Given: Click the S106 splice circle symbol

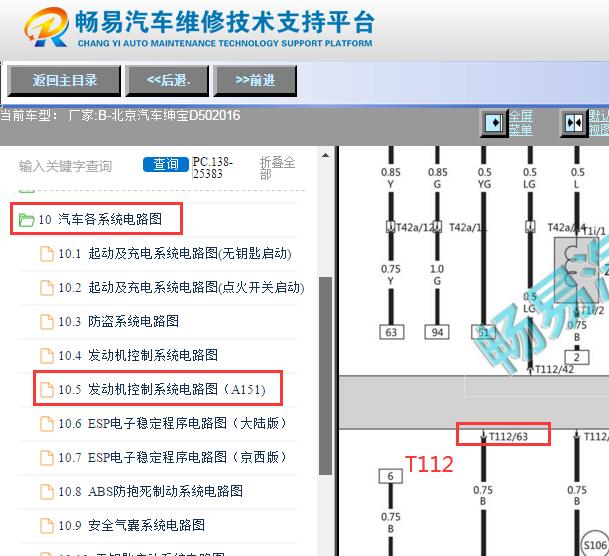Looking at the screenshot, I should click(x=595, y=545).
